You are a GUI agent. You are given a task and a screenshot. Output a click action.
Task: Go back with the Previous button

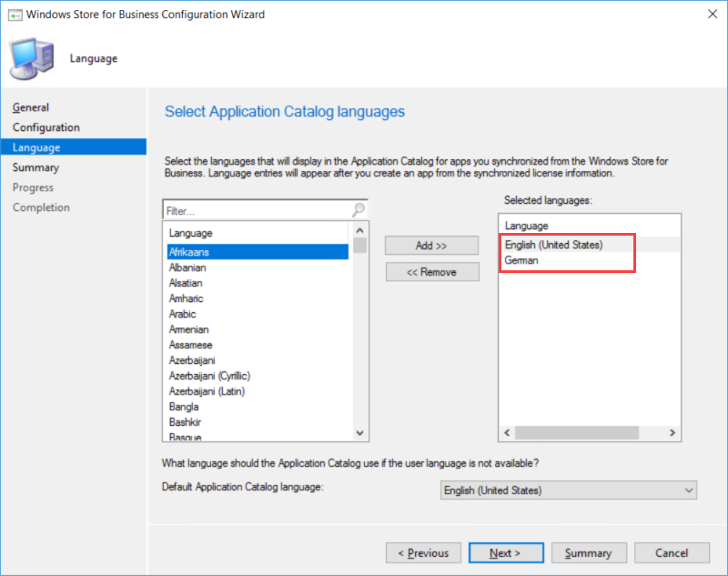(x=423, y=553)
